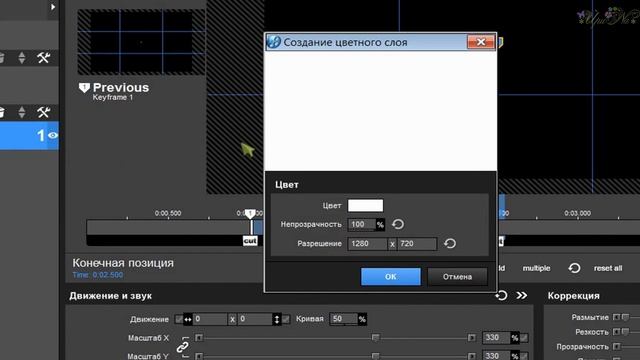Click the Масштаб X slider handle

pos(375,338)
